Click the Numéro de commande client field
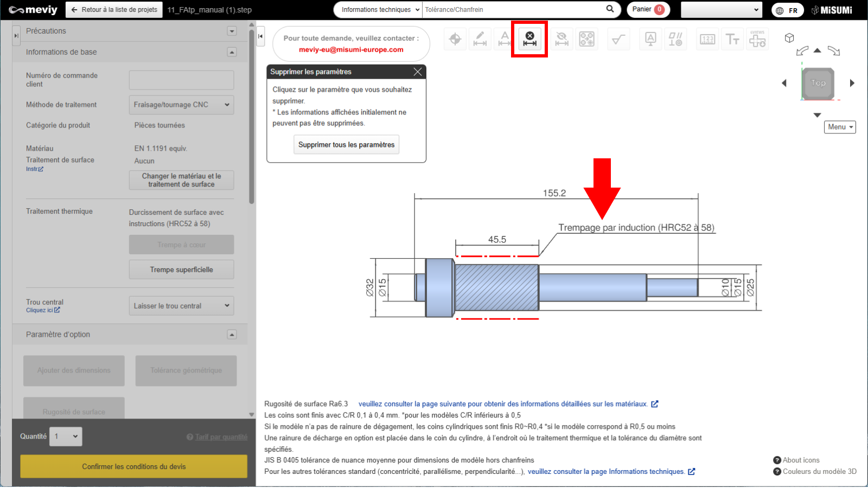 tap(181, 80)
